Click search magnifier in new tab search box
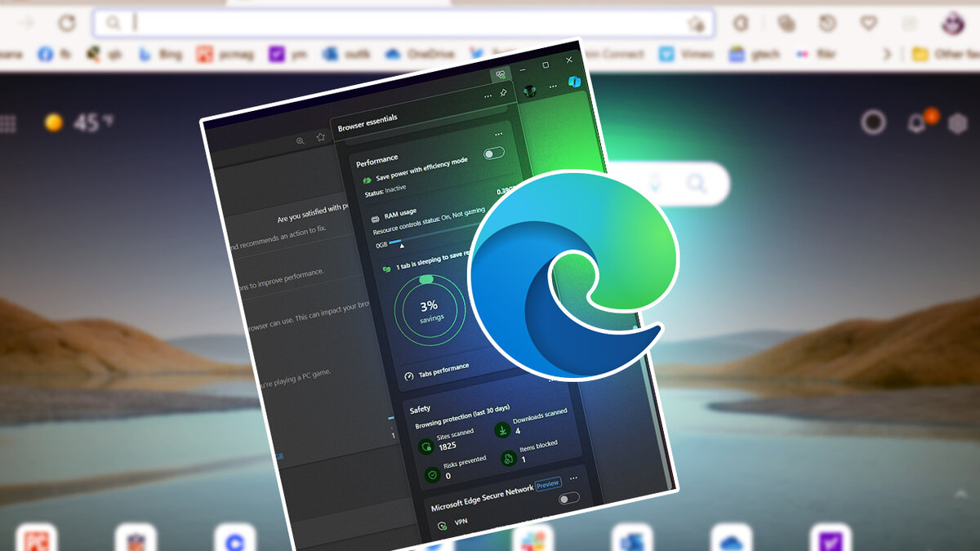The height and width of the screenshot is (551, 980). (x=696, y=183)
